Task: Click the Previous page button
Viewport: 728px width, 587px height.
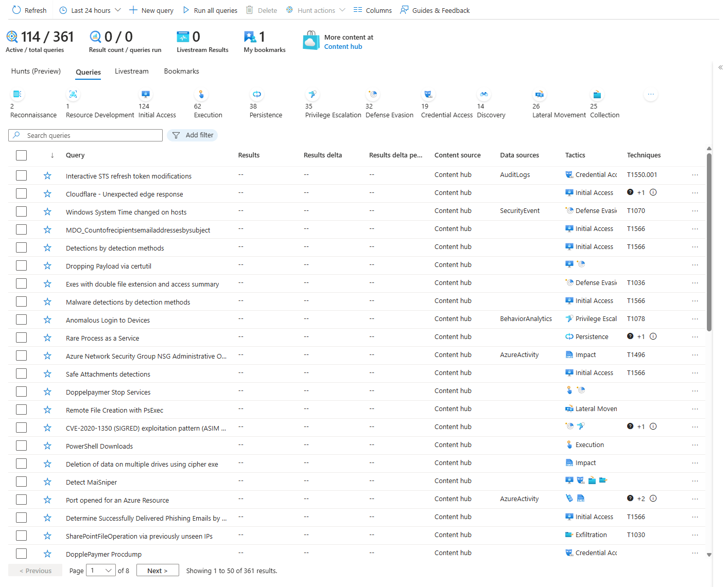Action: click(35, 570)
